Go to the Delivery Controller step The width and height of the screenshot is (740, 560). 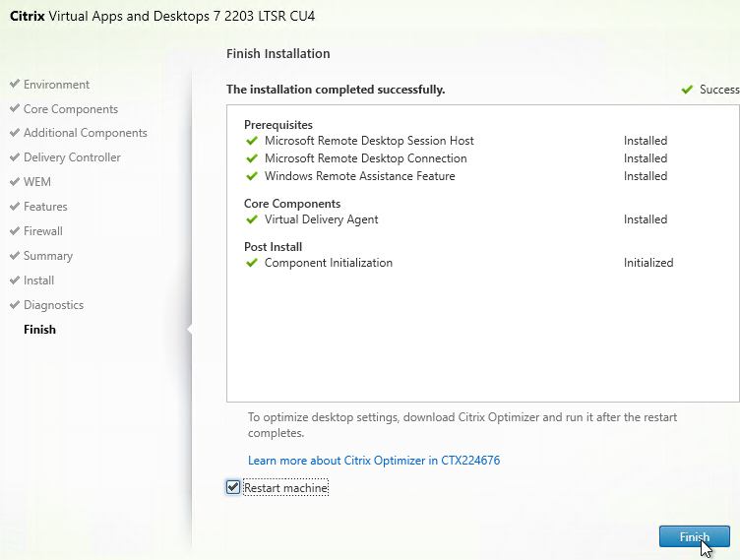pyautogui.click(x=72, y=157)
